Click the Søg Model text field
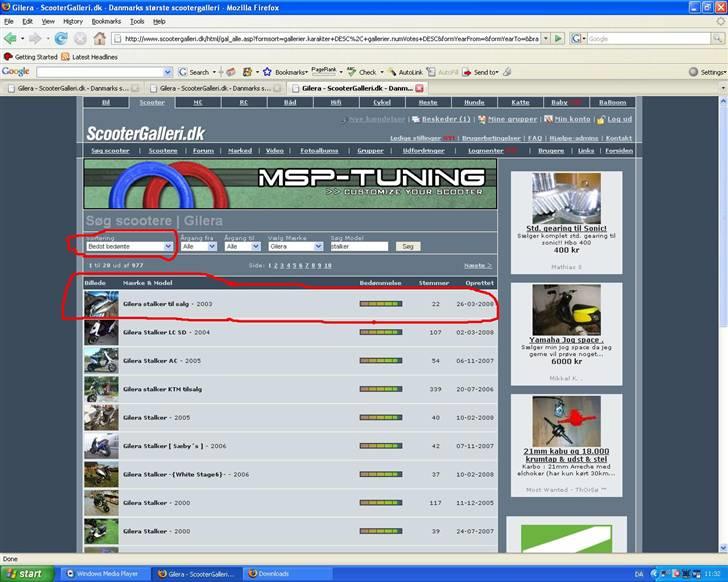728x582 pixels. coord(358,246)
